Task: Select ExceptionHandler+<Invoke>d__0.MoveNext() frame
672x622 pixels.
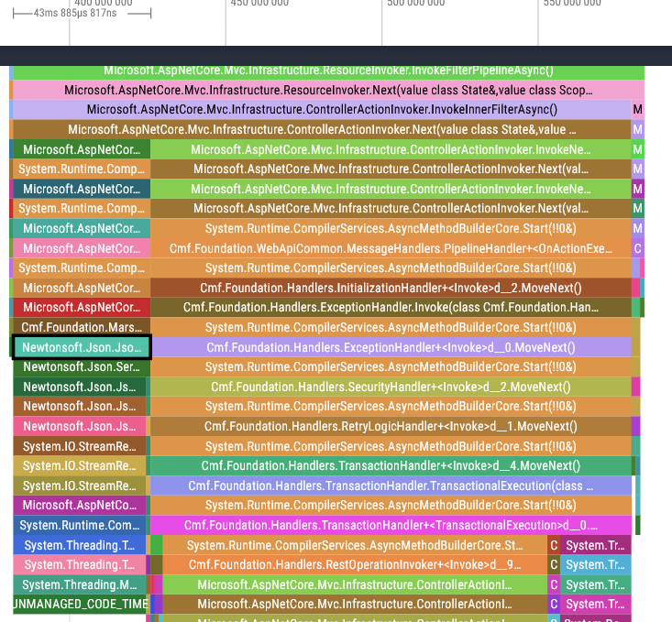Action: coord(391,347)
